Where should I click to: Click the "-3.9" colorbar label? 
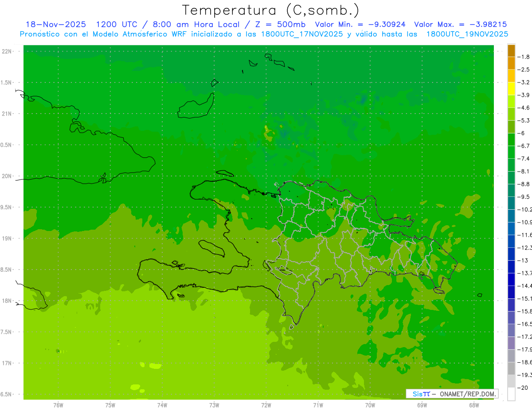524,95
